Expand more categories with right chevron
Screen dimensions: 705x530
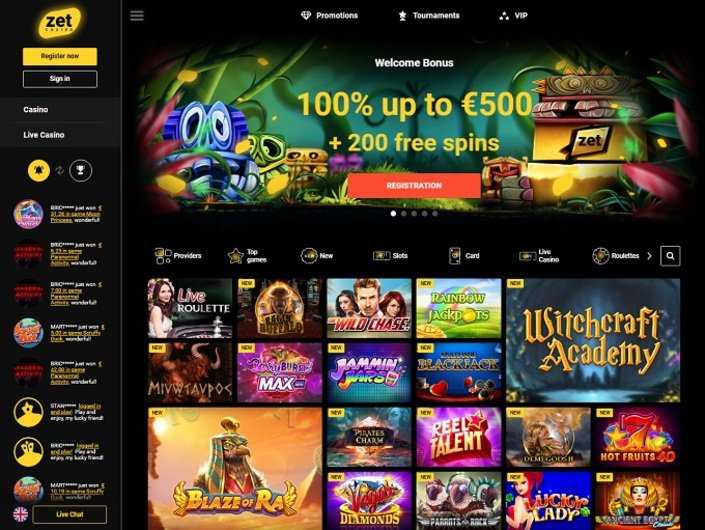click(649, 256)
